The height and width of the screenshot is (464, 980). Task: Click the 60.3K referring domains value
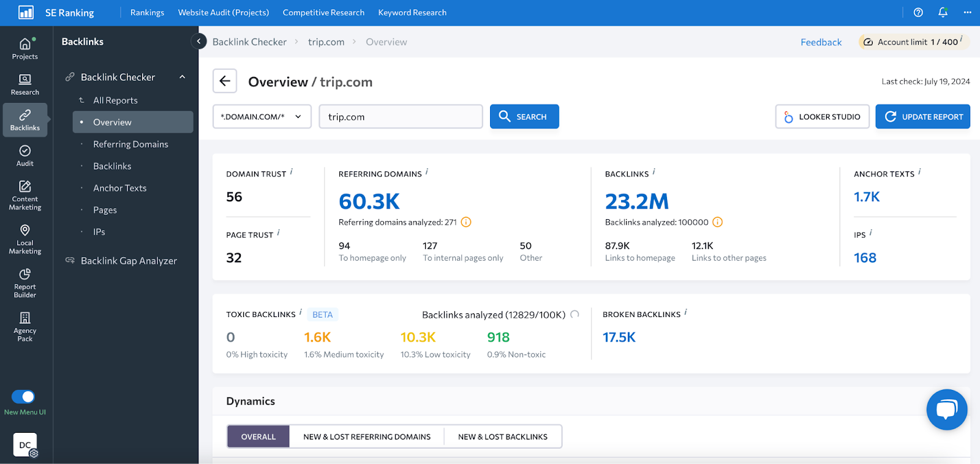[369, 201]
